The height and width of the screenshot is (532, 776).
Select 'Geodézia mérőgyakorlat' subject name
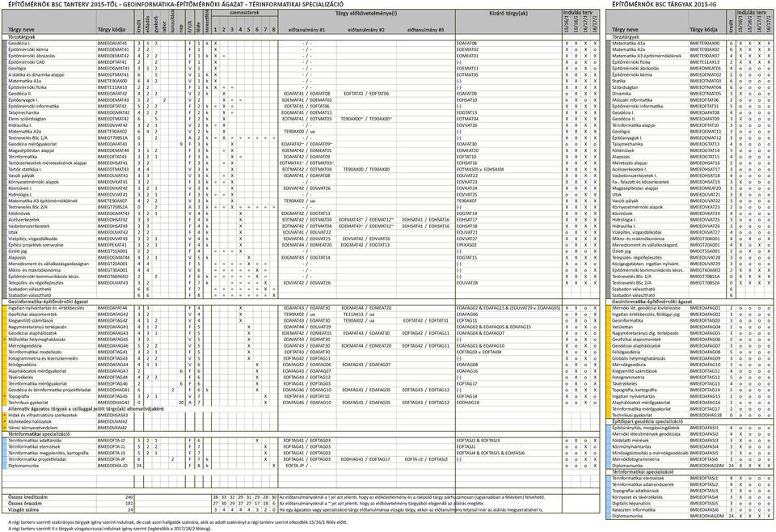click(x=32, y=144)
